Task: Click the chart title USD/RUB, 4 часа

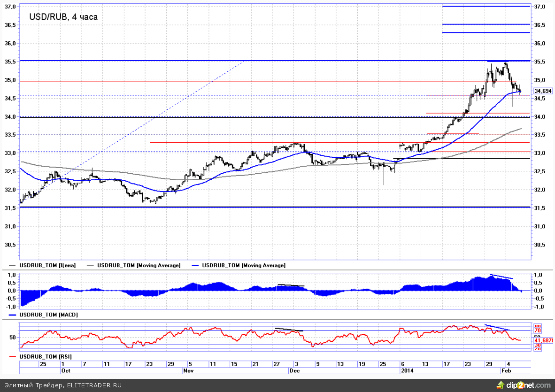Action: pyautogui.click(x=63, y=17)
